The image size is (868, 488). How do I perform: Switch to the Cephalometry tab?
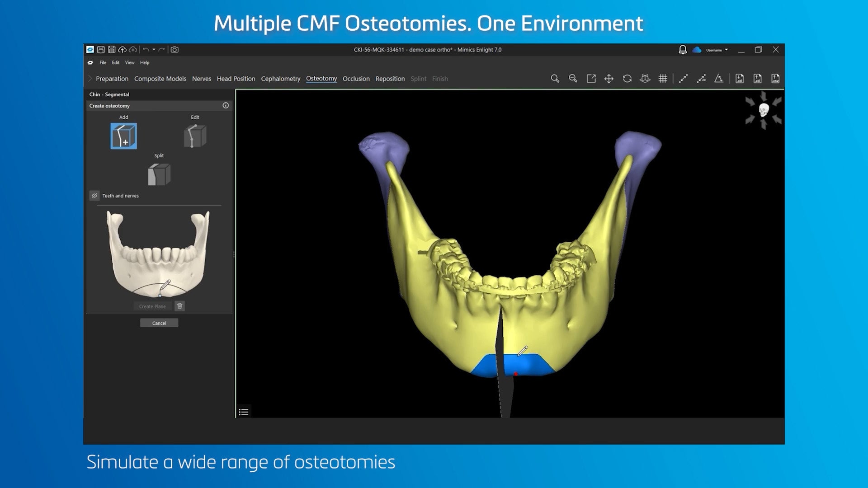coord(280,79)
